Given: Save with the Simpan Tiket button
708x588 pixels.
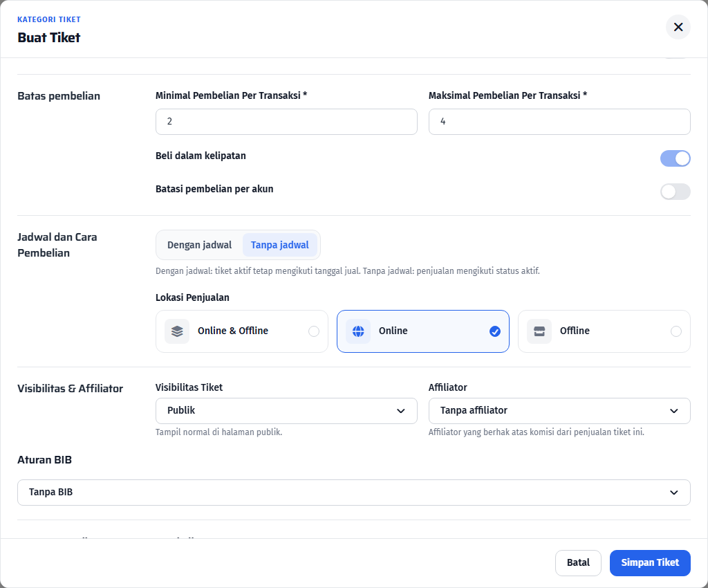Looking at the screenshot, I should tap(650, 562).
